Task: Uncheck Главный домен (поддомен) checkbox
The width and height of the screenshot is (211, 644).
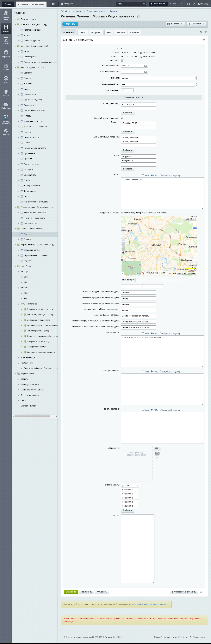Action: [x=122, y=118]
